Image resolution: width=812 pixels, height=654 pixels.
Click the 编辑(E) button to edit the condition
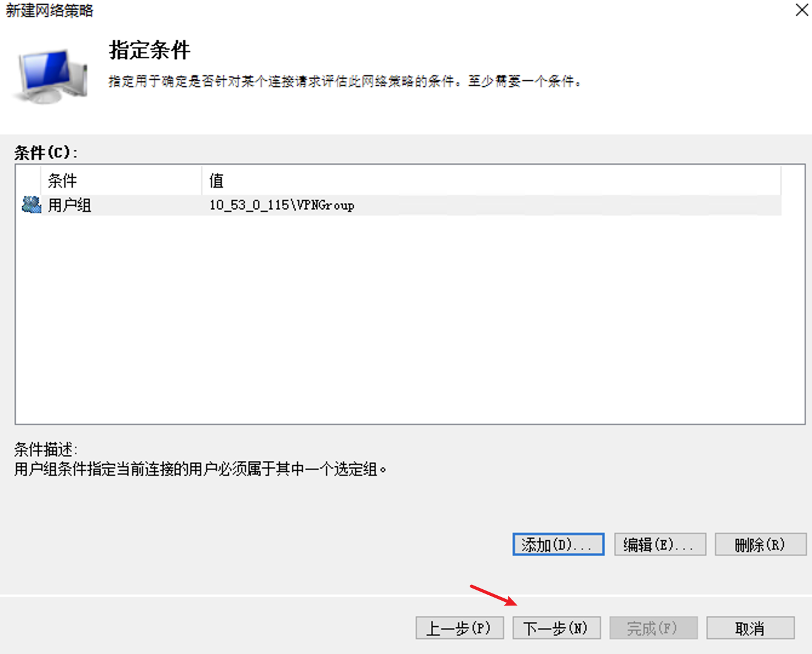click(x=659, y=544)
